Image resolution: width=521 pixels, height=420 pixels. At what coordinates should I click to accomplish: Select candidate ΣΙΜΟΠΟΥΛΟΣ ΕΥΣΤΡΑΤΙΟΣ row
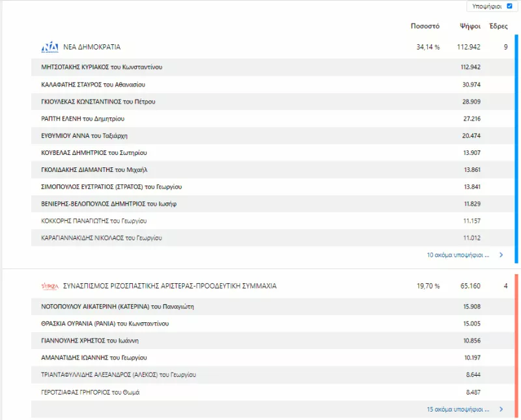pos(272,187)
